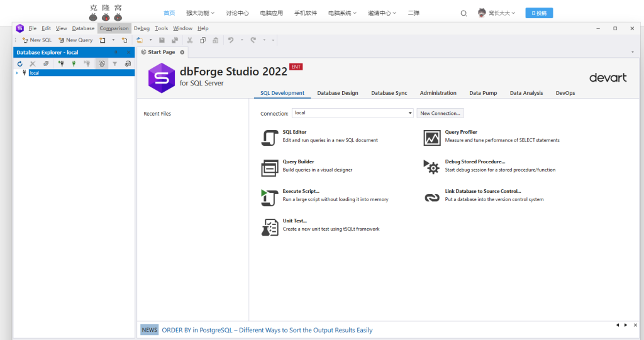Screen dimensions: 644x340
Task: Select the SQL Development tab
Action: click(282, 93)
